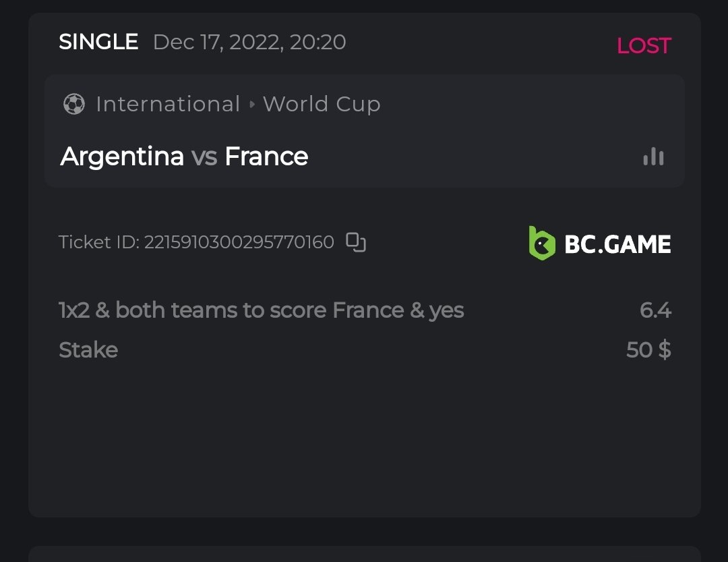The height and width of the screenshot is (562, 728).
Task: Open match statistics bar chart icon
Action: (x=653, y=157)
